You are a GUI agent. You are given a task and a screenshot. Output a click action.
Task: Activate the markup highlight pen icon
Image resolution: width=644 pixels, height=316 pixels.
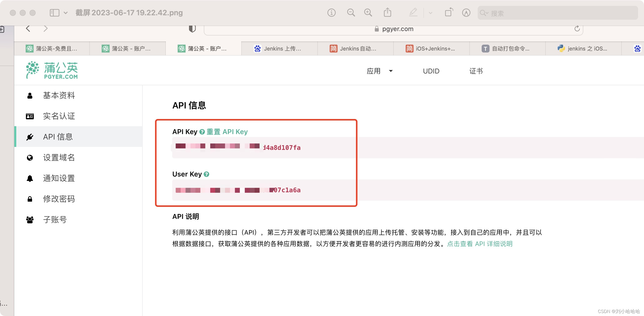coord(413,12)
